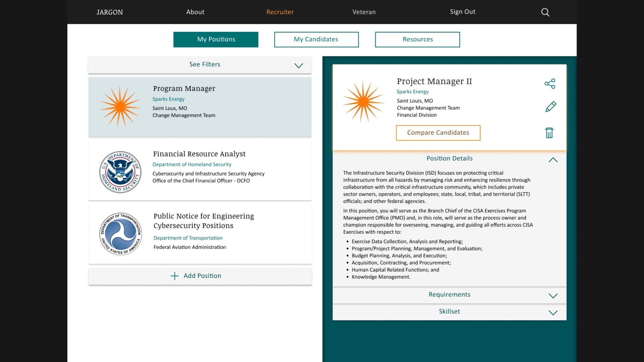The width and height of the screenshot is (644, 362).
Task: Click 'Saint Louis, MO' in detail panel
Action: (x=415, y=101)
